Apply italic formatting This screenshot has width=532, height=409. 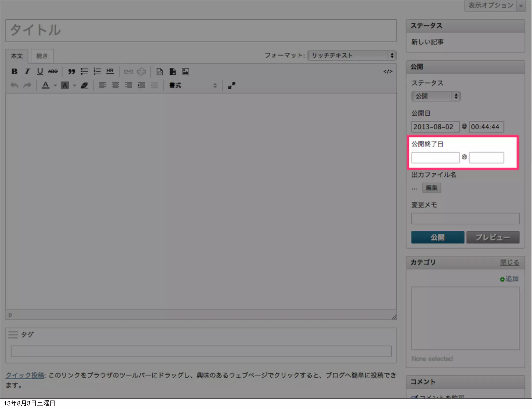click(27, 71)
